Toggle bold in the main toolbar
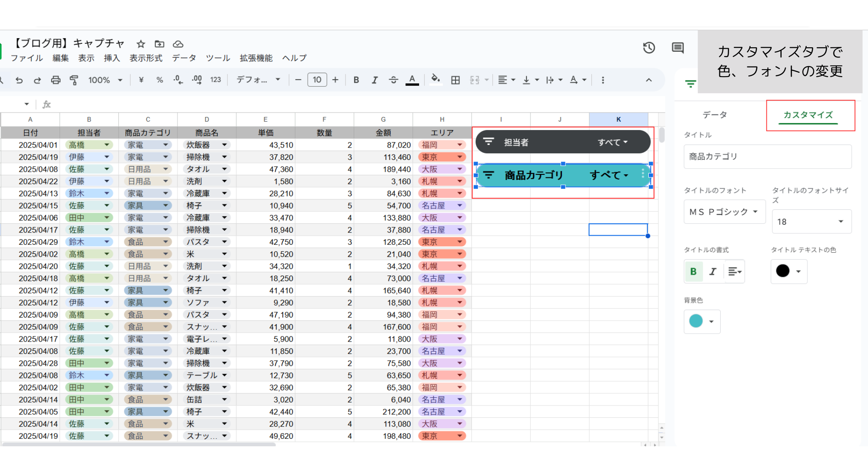This screenshot has width=868, height=473. click(x=356, y=80)
